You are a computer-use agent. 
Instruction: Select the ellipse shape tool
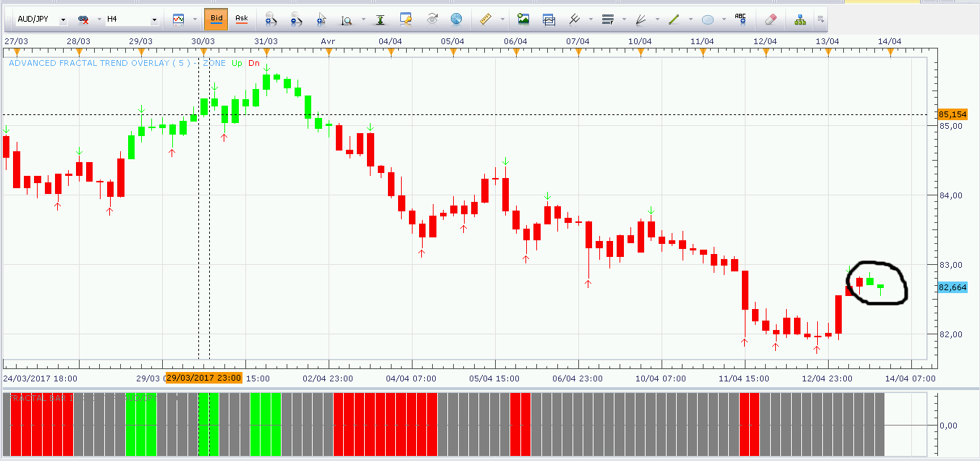(x=708, y=20)
